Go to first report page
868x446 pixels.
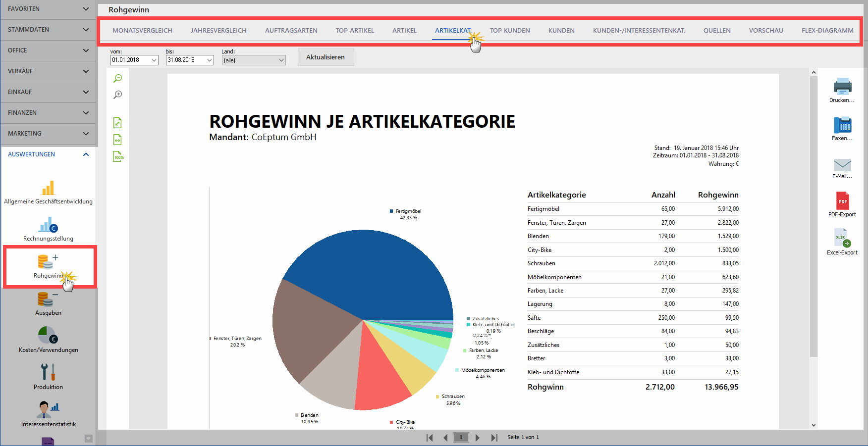430,438
